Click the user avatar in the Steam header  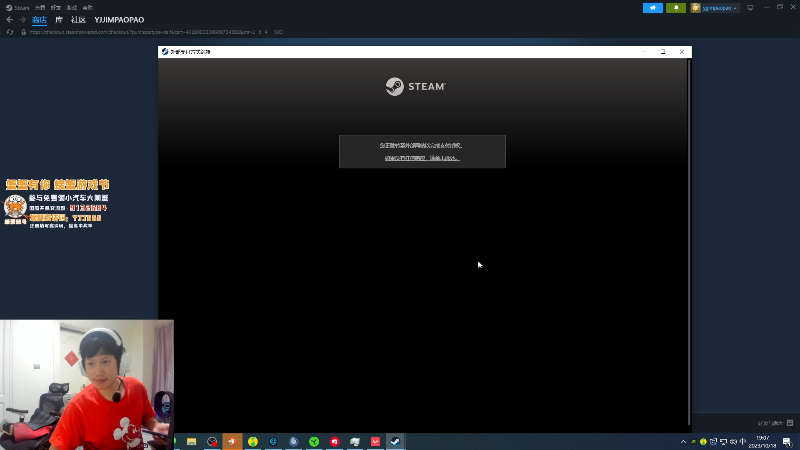tap(695, 8)
